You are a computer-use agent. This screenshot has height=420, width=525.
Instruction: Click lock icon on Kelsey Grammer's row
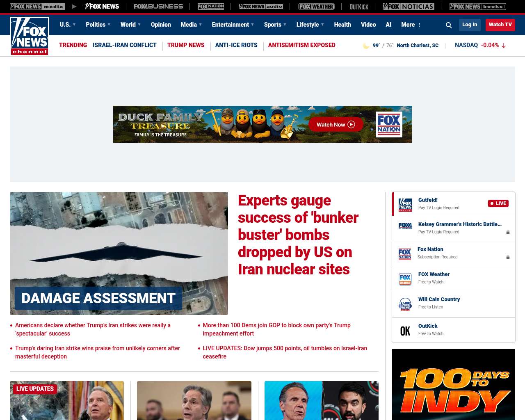point(508,232)
